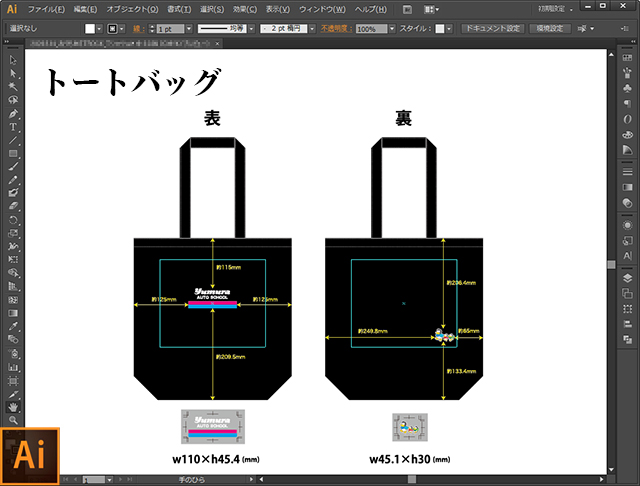The width and height of the screenshot is (640, 486).
Task: Select the Slice tool
Action: click(x=13, y=394)
